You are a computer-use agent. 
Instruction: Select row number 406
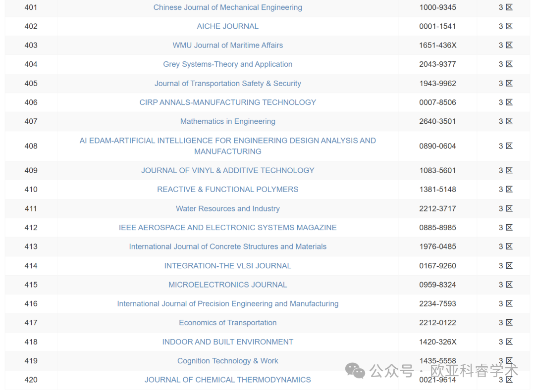coord(31,102)
